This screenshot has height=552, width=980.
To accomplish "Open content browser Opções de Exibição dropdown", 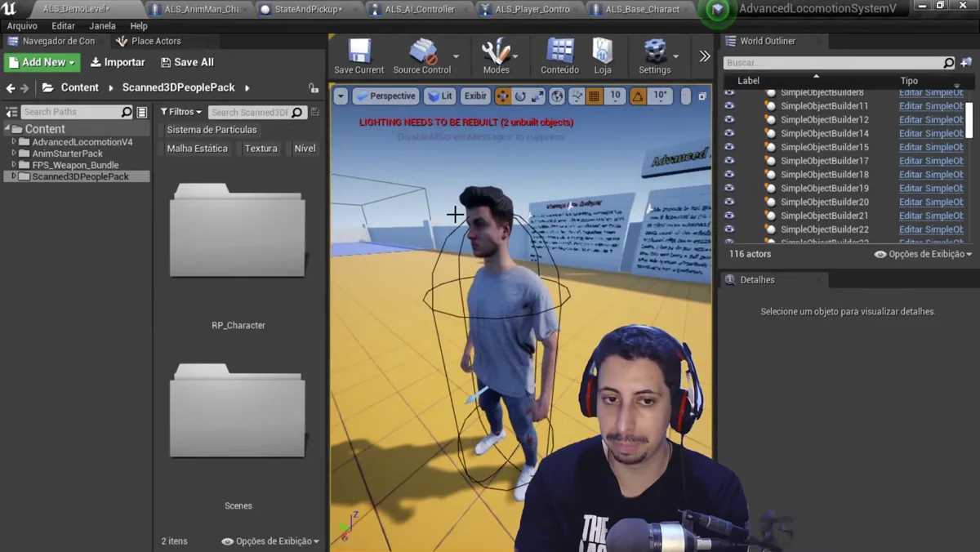I will tap(270, 541).
